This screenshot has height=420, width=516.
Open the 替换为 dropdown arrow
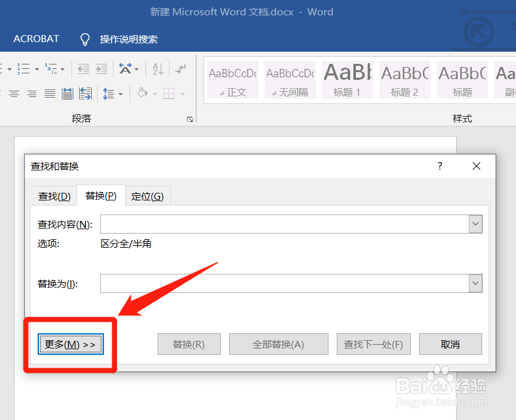pyautogui.click(x=475, y=283)
